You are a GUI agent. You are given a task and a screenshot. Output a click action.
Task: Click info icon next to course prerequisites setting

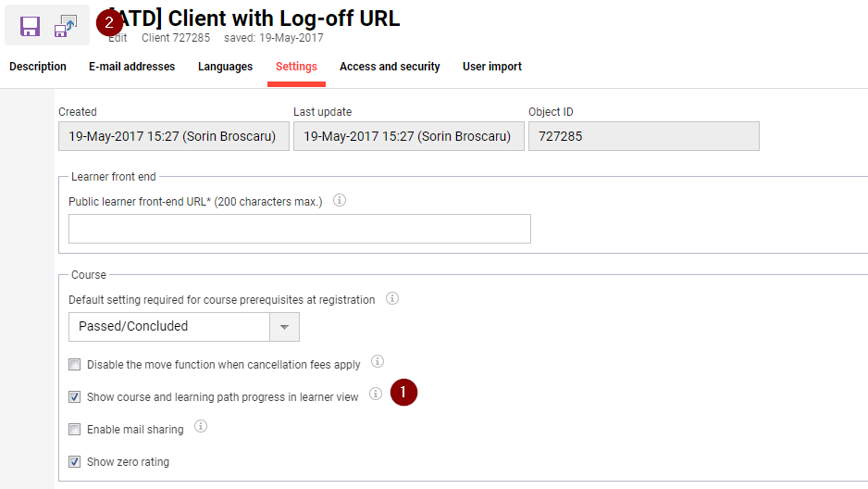tap(392, 298)
